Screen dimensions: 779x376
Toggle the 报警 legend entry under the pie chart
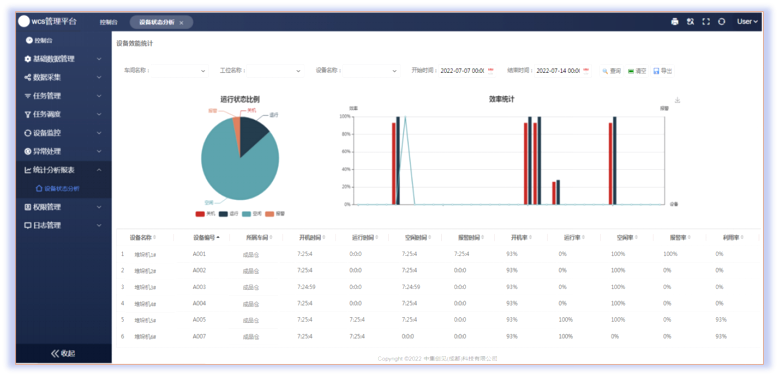point(275,214)
